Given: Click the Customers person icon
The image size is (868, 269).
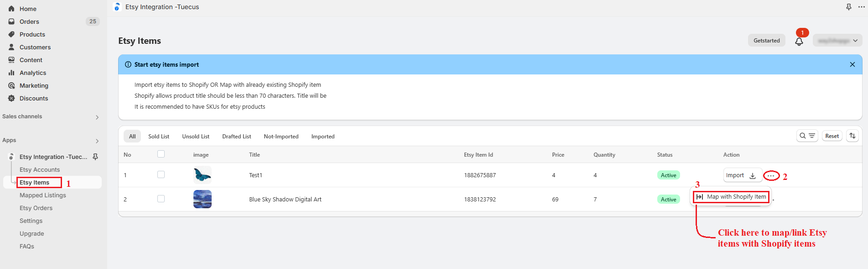Looking at the screenshot, I should coord(11,47).
